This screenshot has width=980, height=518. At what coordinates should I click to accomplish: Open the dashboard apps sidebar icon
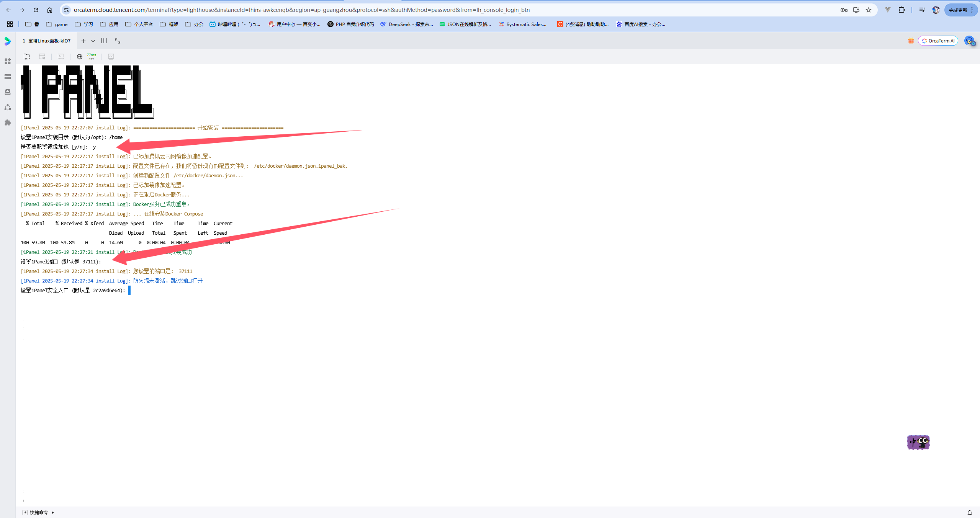tap(8, 61)
